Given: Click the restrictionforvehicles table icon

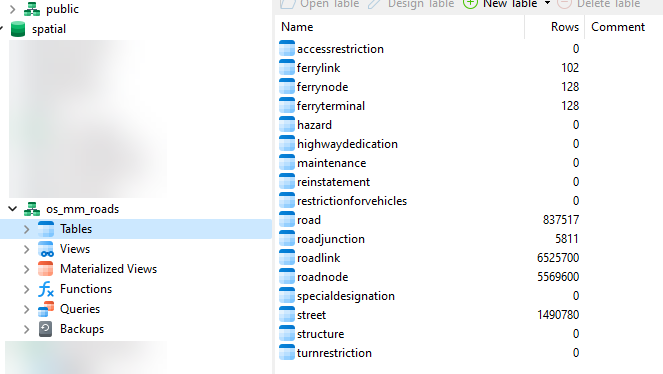Looking at the screenshot, I should click(x=287, y=200).
